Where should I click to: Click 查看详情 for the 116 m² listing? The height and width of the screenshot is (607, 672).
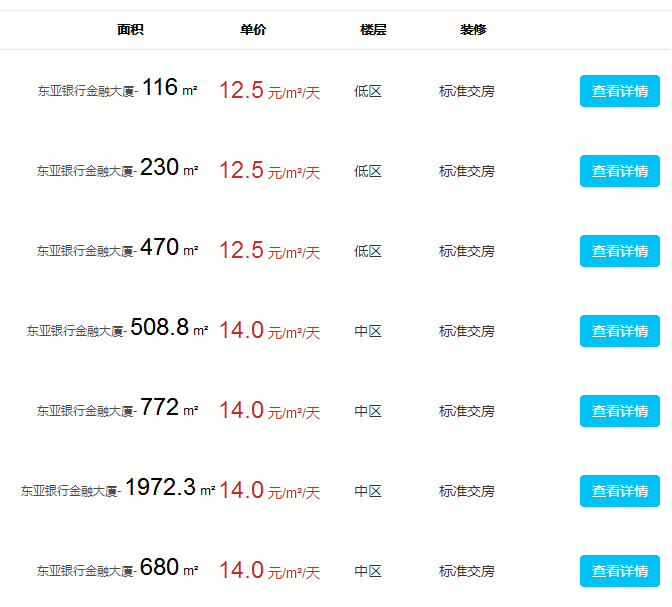pos(619,91)
